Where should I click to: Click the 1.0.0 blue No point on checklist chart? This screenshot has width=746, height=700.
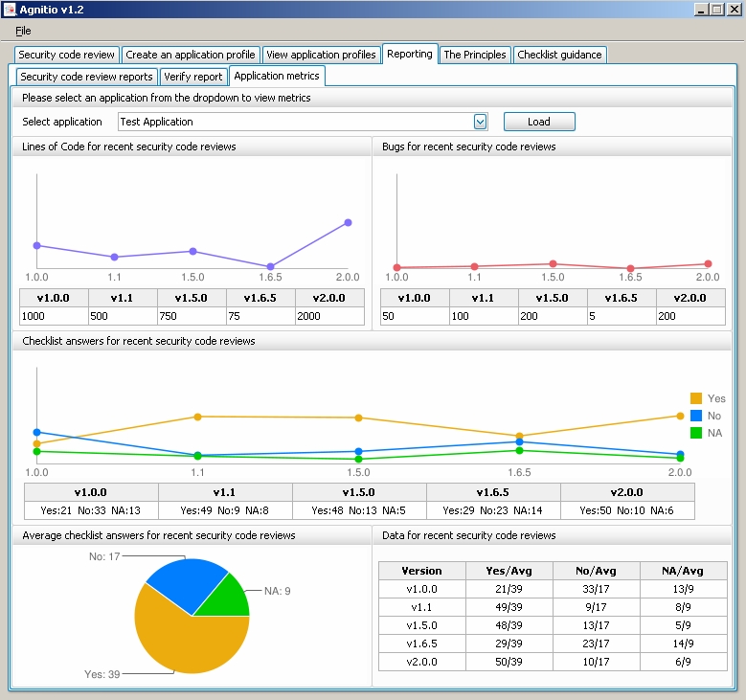[x=36, y=432]
